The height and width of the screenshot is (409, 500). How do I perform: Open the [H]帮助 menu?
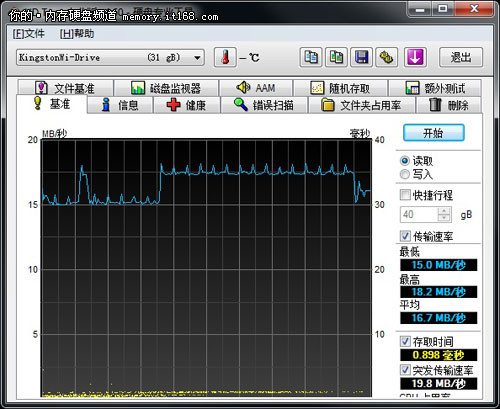pos(77,34)
